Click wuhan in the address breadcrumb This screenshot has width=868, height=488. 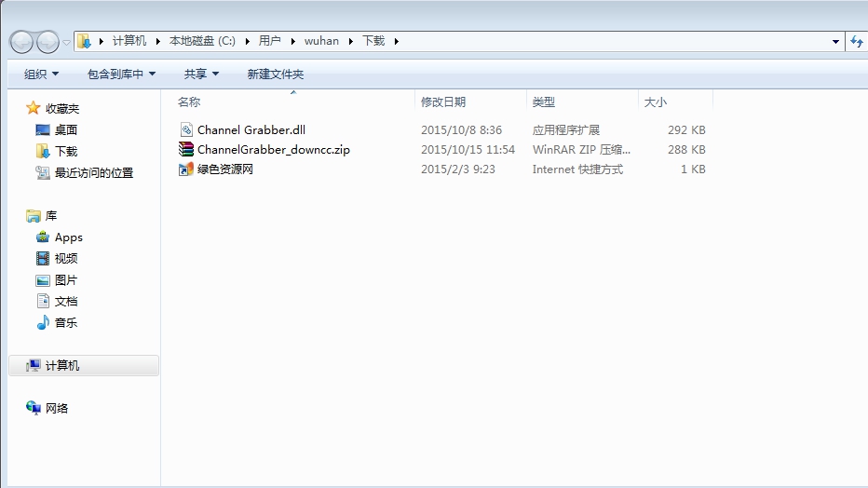click(321, 41)
